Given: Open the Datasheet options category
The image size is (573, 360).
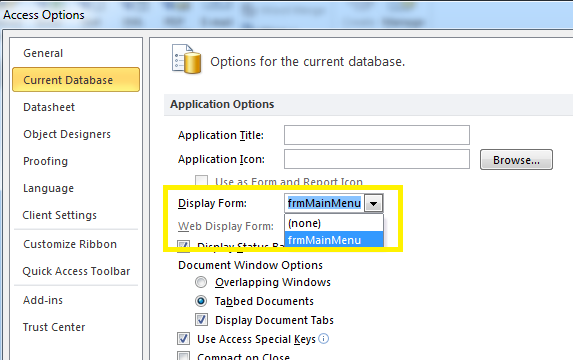Looking at the screenshot, I should [x=49, y=107].
